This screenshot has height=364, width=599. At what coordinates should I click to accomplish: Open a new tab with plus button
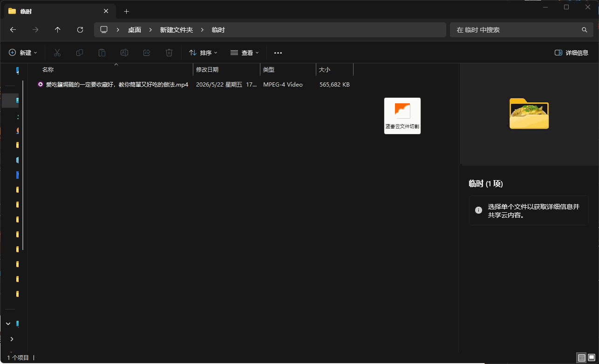pyautogui.click(x=126, y=11)
